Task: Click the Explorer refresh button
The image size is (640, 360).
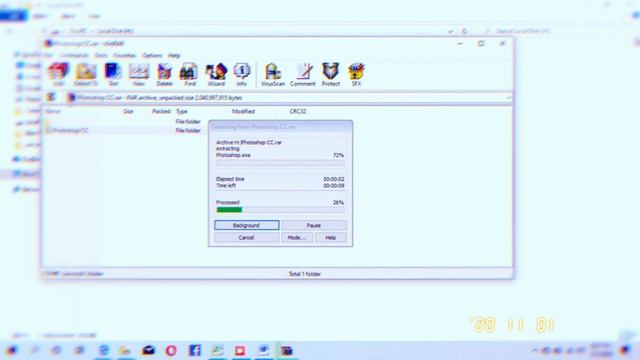Action: tap(465, 31)
